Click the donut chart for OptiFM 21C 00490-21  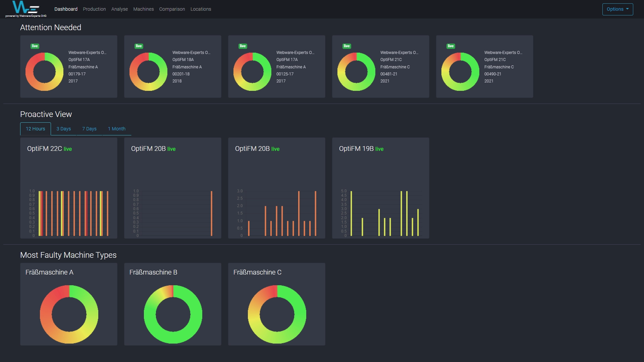(x=460, y=71)
